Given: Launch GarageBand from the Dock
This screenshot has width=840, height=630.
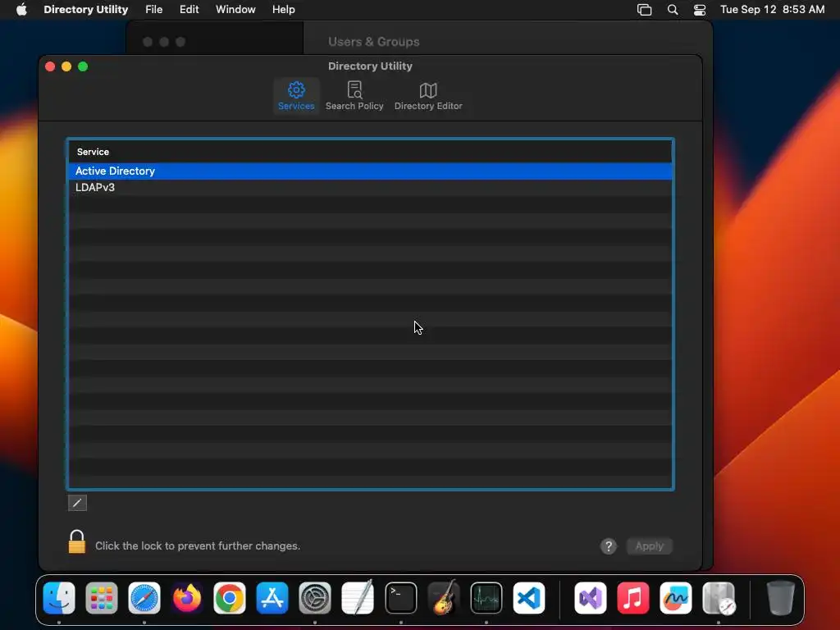Looking at the screenshot, I should click(444, 597).
